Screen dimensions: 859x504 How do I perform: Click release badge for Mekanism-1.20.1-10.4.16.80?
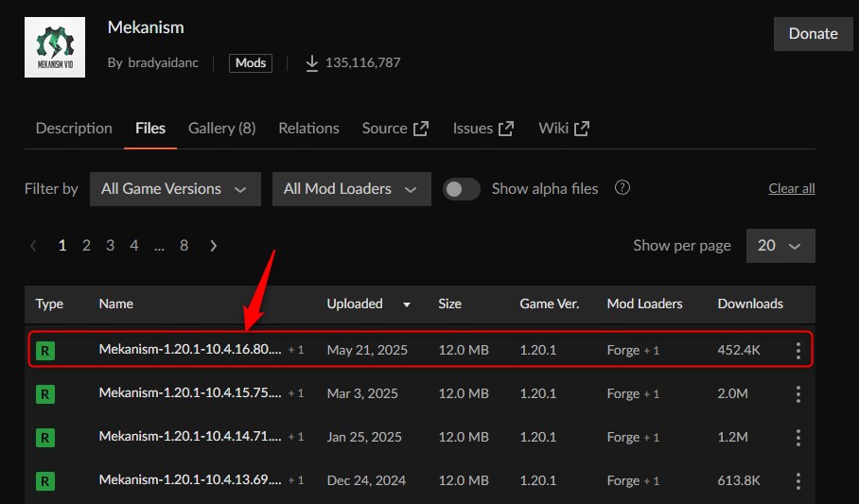tap(45, 351)
